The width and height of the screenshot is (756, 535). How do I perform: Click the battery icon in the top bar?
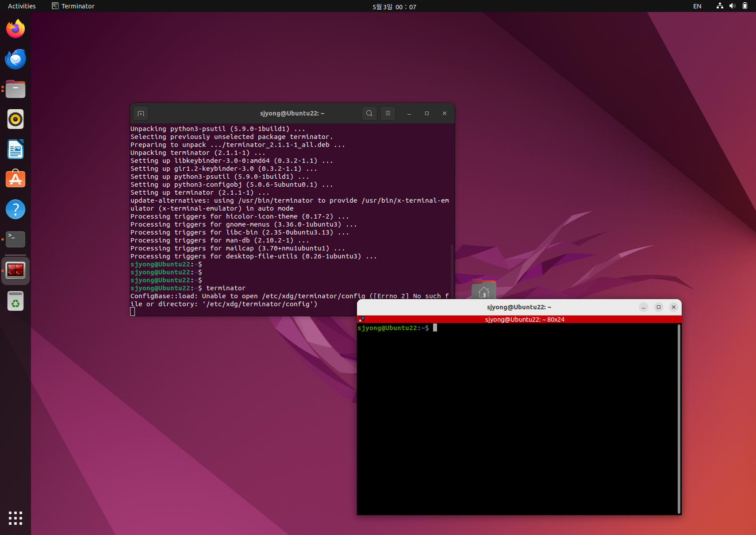point(745,6)
